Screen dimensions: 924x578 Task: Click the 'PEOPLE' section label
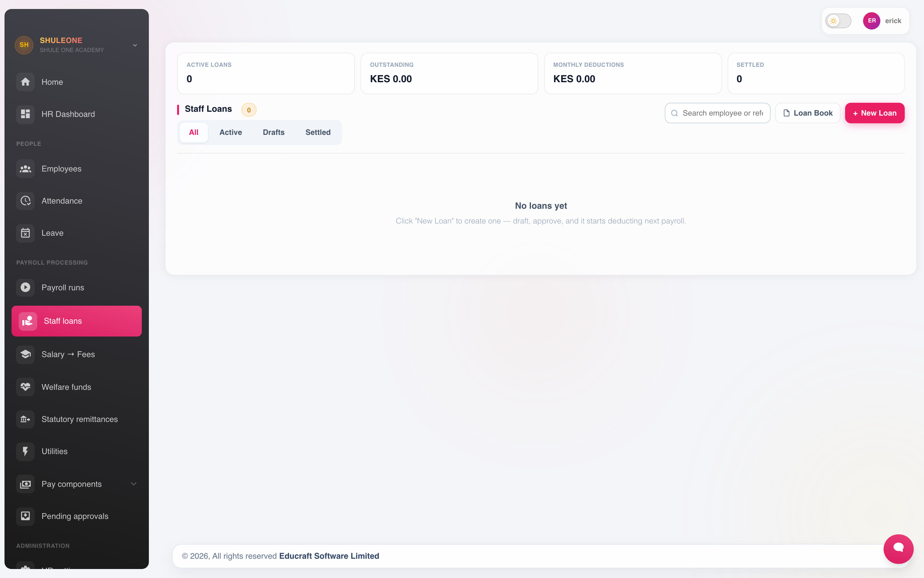click(29, 144)
